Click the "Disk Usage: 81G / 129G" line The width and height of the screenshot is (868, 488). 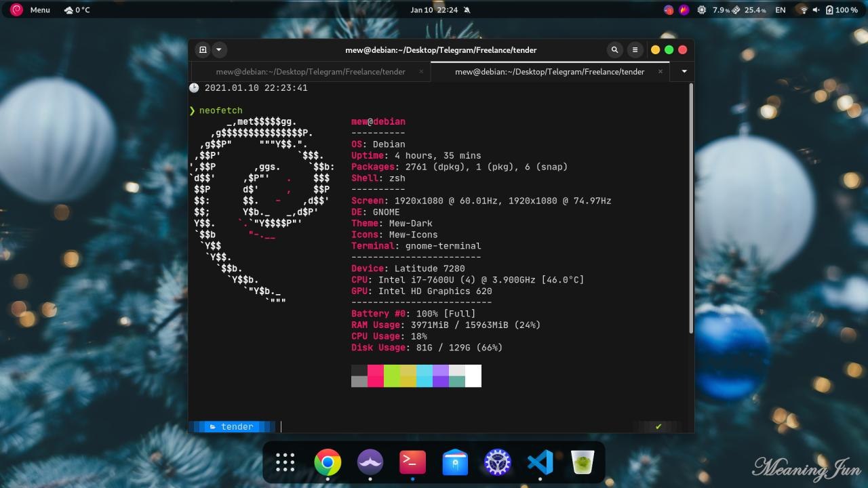(427, 348)
